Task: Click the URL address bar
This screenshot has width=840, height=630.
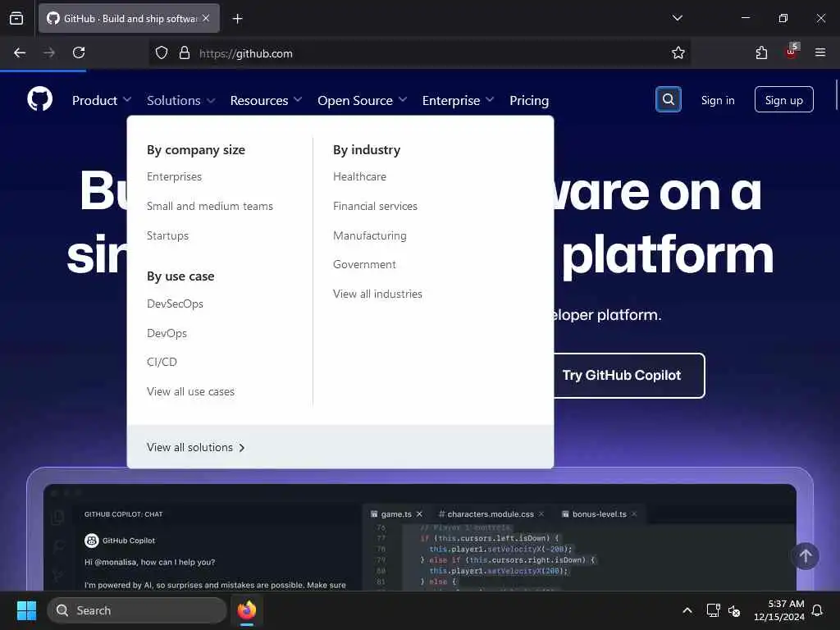Action: (x=419, y=52)
